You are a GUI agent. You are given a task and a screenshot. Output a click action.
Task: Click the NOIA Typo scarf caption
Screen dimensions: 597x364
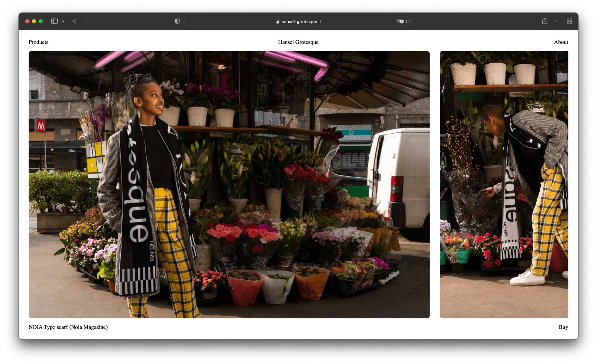(68, 327)
